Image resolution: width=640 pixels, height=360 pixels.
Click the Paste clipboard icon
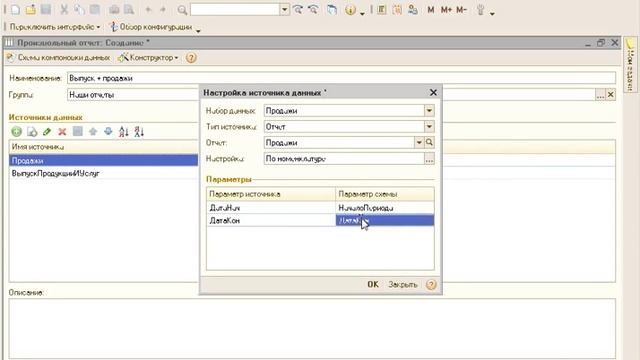95,9
